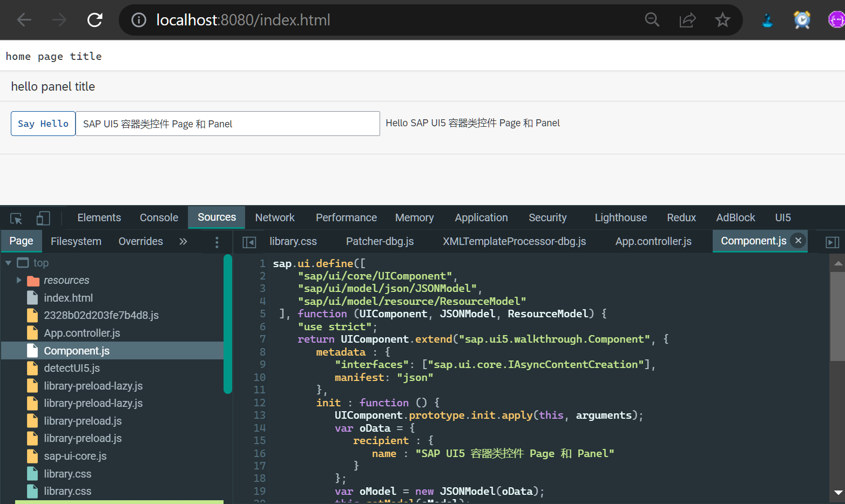Open the Performance tab

(346, 217)
